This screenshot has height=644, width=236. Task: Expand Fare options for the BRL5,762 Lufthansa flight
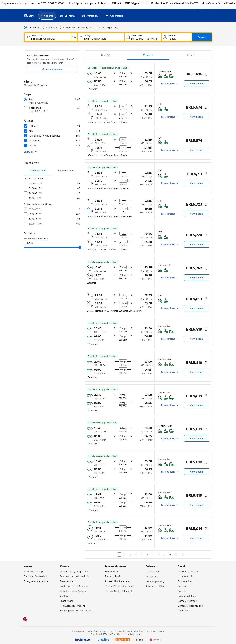[169, 277]
